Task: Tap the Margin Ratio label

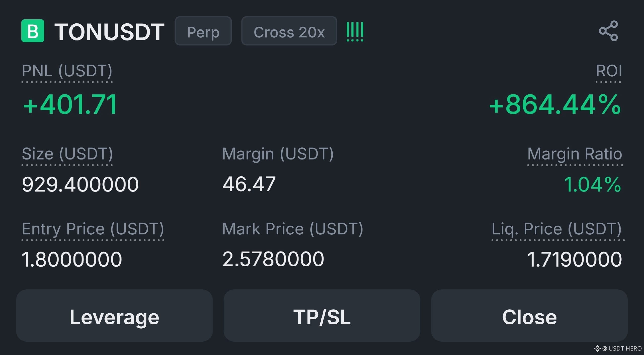Action: [x=575, y=154]
